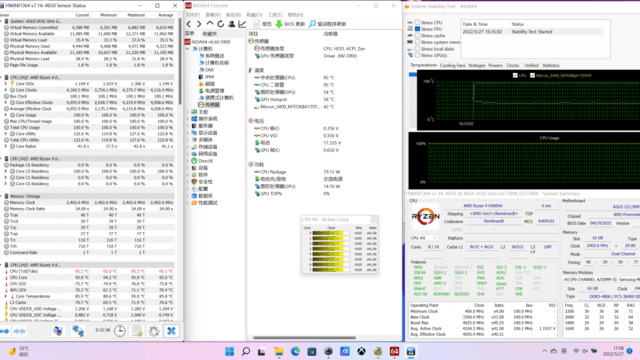Open Xbox app from taskbar
Image resolution: width=640 pixels, height=360 pixels.
tap(361, 351)
